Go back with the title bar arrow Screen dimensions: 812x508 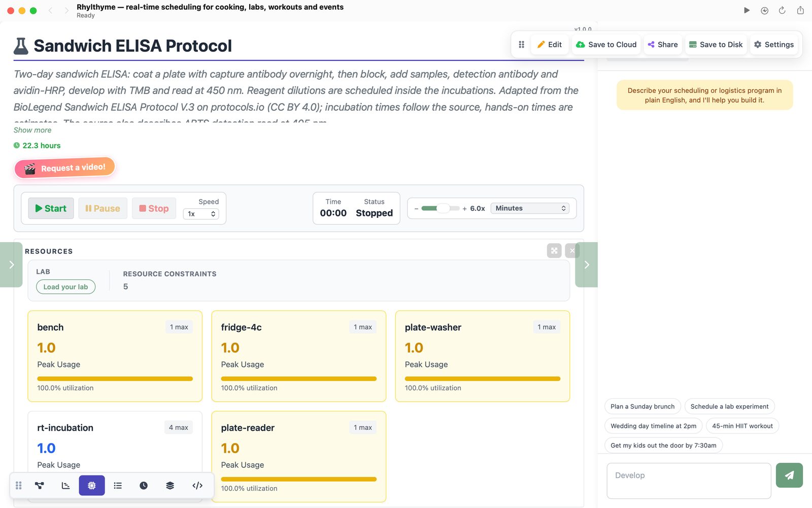(x=50, y=10)
